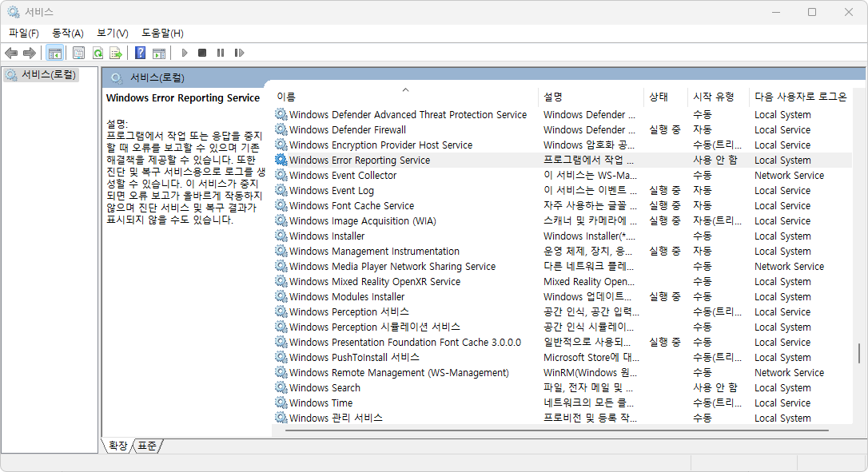This screenshot has width=868, height=472.
Task: Sort by the 다음 사용자로 로그온 column header
Action: click(801, 97)
